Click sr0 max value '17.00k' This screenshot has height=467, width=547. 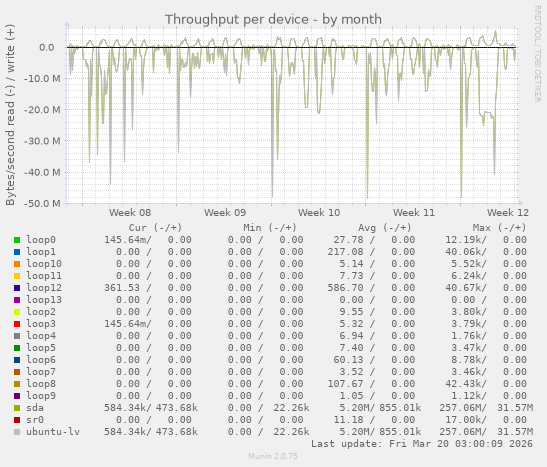pos(463,420)
